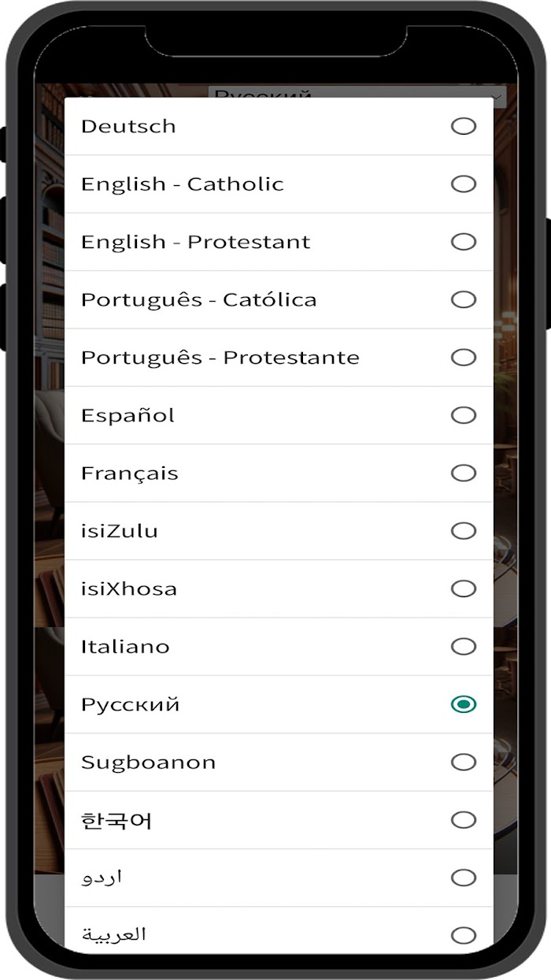Viewport: 551px width, 980px height.
Task: Select the Español radio button
Action: [x=464, y=415]
